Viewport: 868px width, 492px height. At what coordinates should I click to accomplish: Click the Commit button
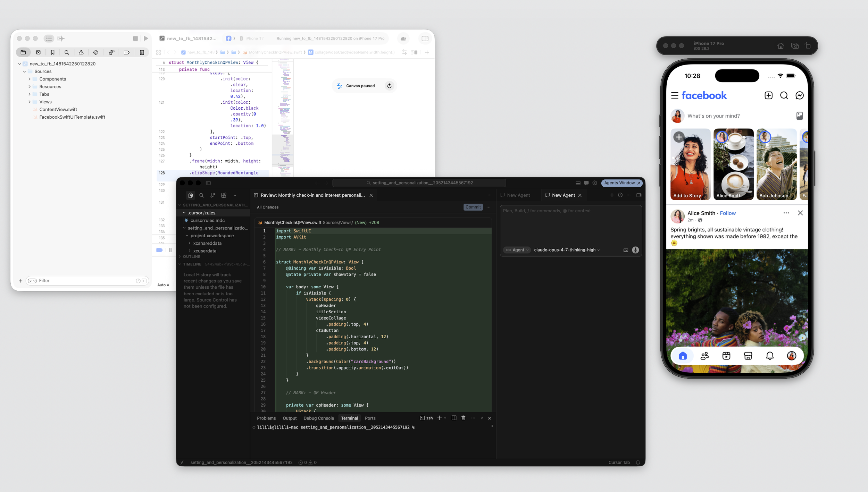click(x=473, y=207)
